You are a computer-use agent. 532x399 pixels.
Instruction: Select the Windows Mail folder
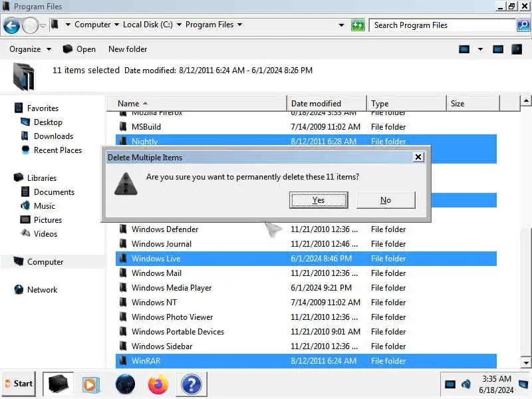[306, 273]
